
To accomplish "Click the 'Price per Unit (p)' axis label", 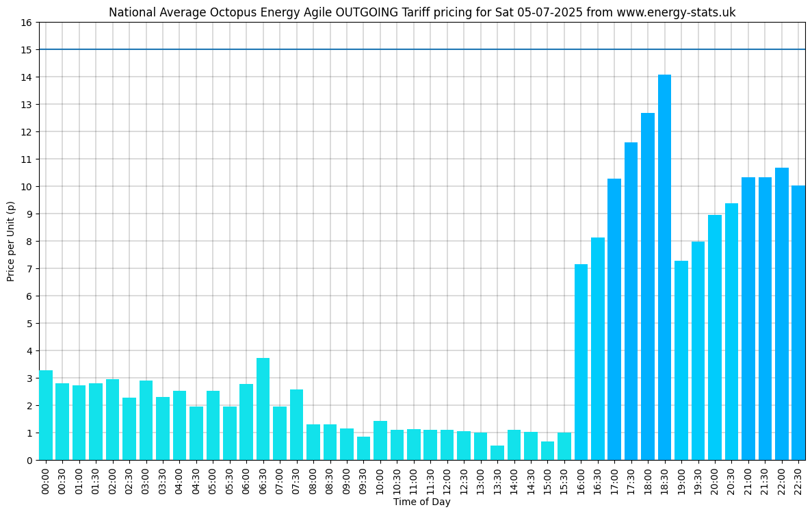I will tap(11, 242).
